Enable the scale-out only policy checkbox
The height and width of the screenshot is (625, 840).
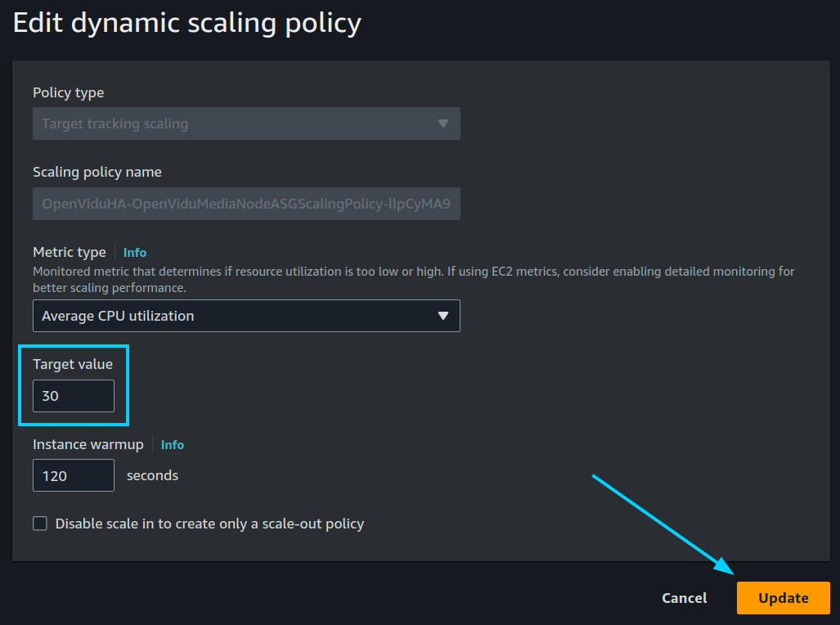click(40, 523)
